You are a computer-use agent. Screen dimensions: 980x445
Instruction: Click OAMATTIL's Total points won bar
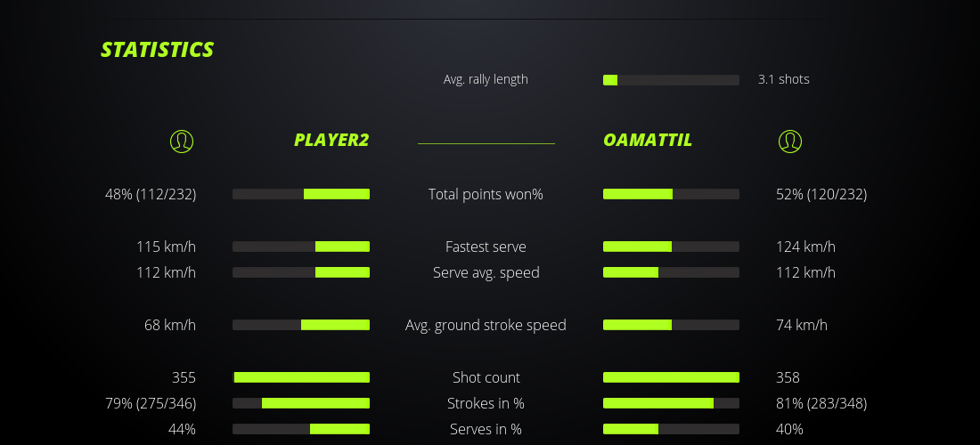pyautogui.click(x=671, y=194)
